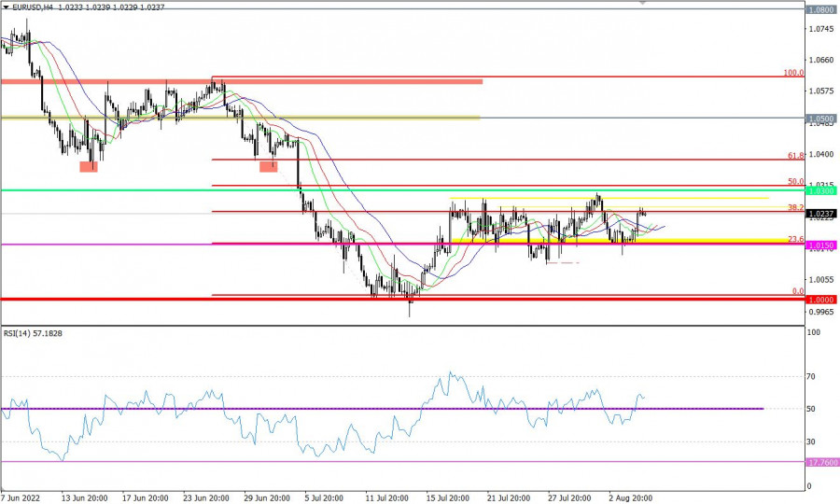
Task: Select the Fibonacci 23.6 level label
Action: pos(795,239)
